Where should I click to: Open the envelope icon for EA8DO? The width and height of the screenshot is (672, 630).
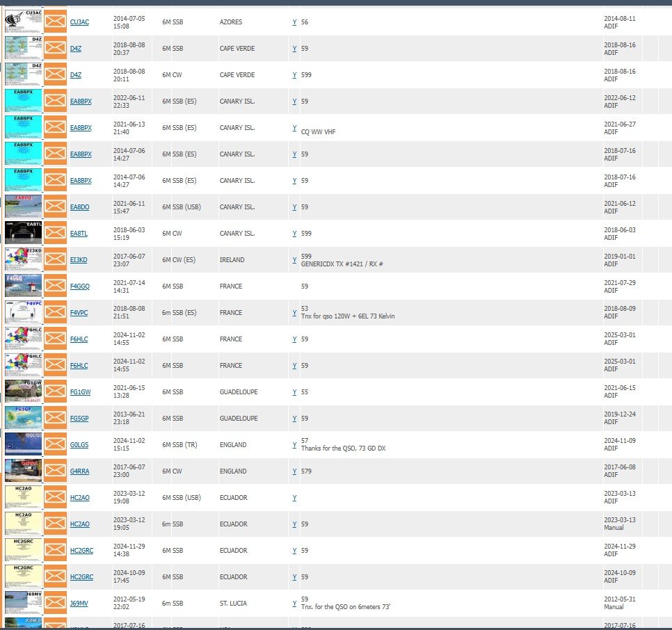(56, 207)
